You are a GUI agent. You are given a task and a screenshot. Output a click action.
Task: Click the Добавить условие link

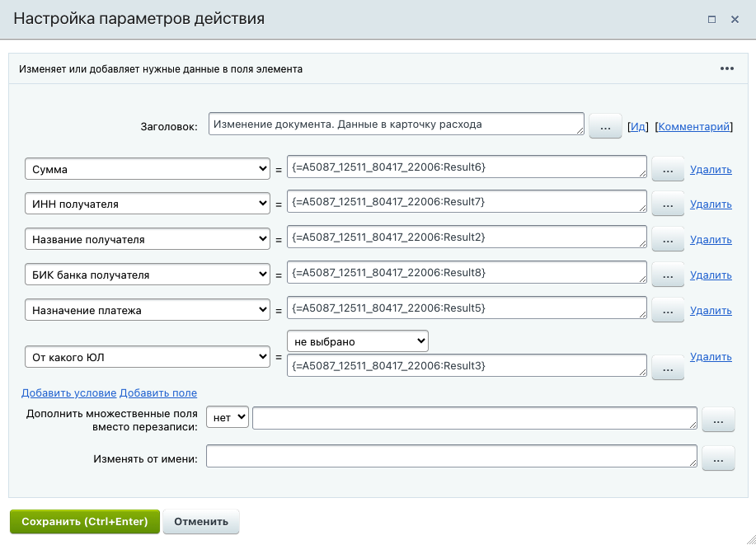pos(69,393)
